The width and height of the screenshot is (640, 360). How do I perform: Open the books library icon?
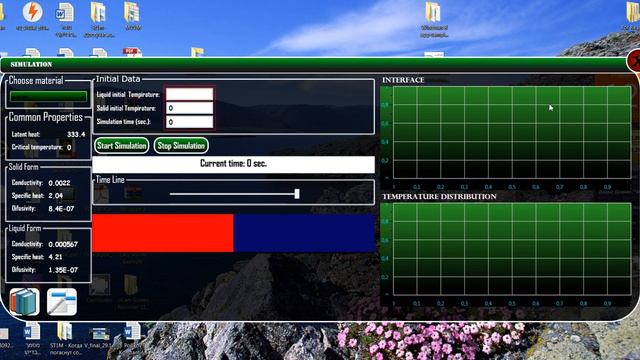[x=24, y=302]
